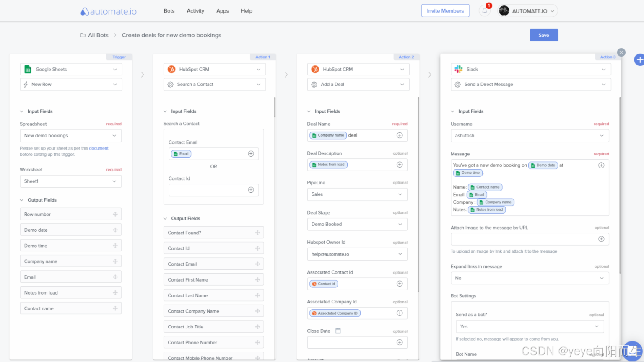Open the notifications bell
This screenshot has width=644, height=362.
(x=485, y=11)
